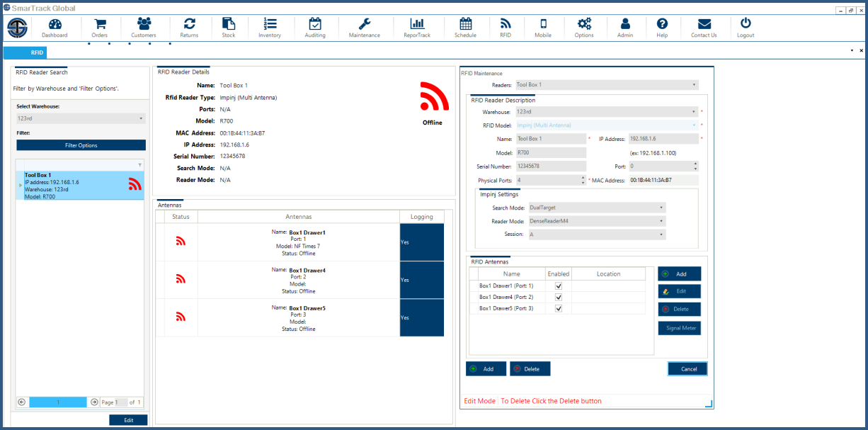Open the Schedule calendar

click(x=465, y=28)
